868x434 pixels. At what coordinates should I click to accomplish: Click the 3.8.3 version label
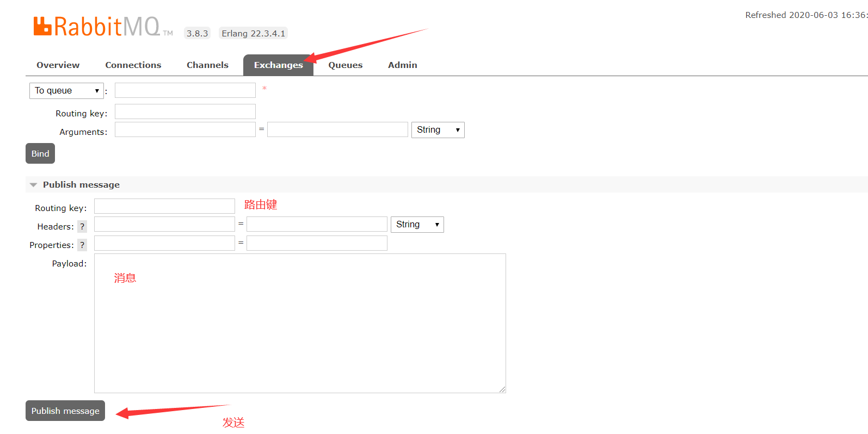[x=198, y=33]
